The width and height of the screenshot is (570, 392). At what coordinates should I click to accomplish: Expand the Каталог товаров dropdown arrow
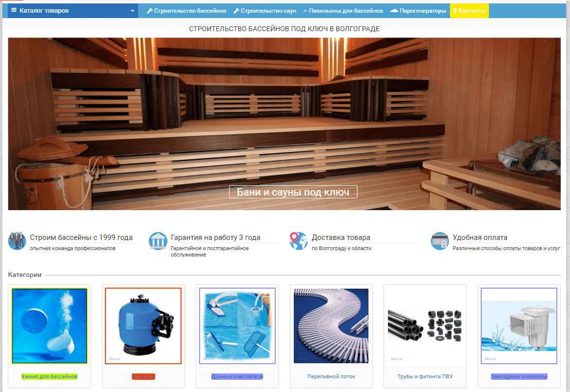132,11
